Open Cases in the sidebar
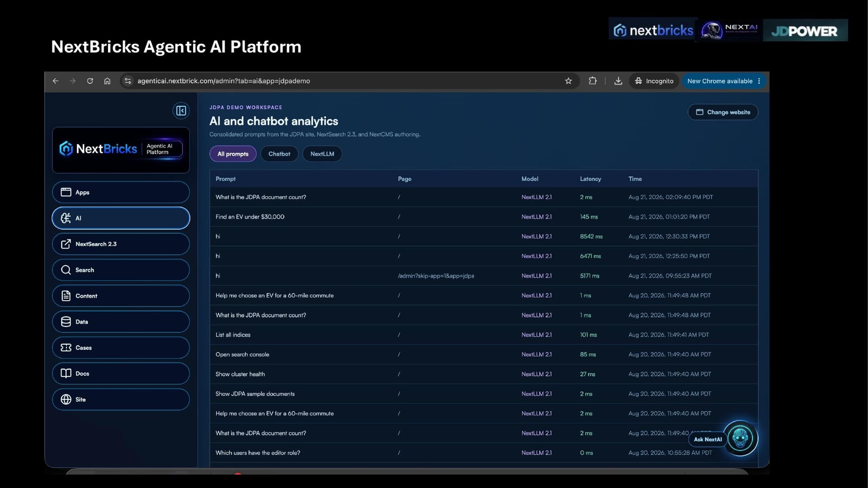The image size is (868, 488). click(x=121, y=347)
